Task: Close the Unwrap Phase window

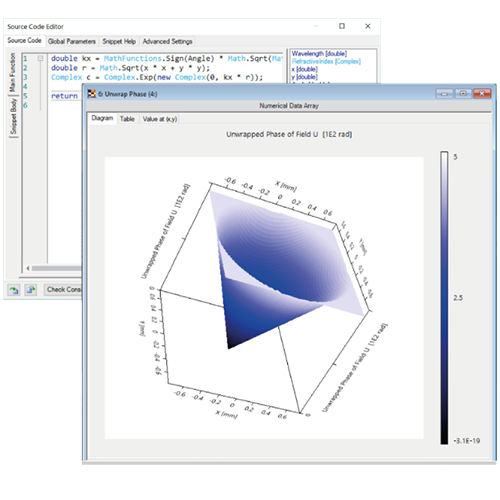Action: click(482, 94)
